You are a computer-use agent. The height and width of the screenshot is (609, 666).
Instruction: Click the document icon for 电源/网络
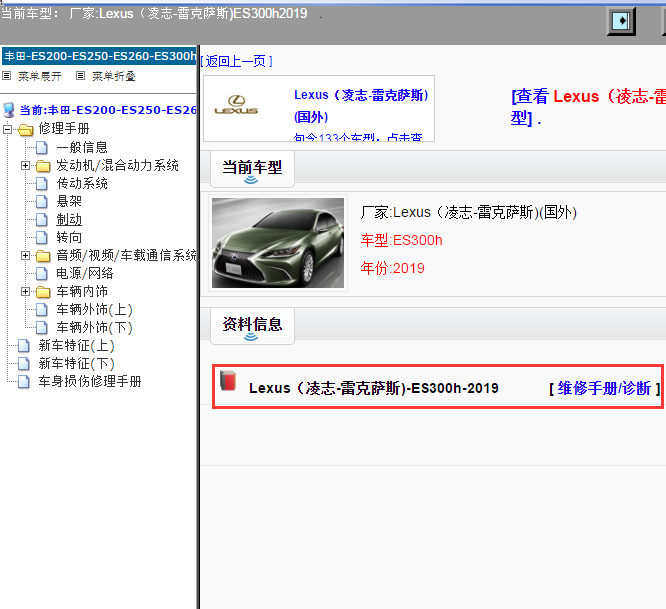(42, 274)
